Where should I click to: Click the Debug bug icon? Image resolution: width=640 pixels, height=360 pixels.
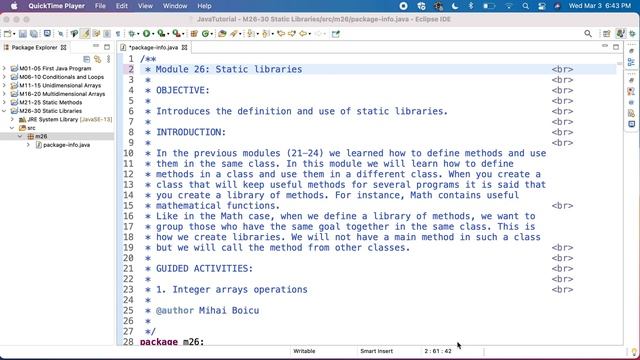(x=131, y=34)
